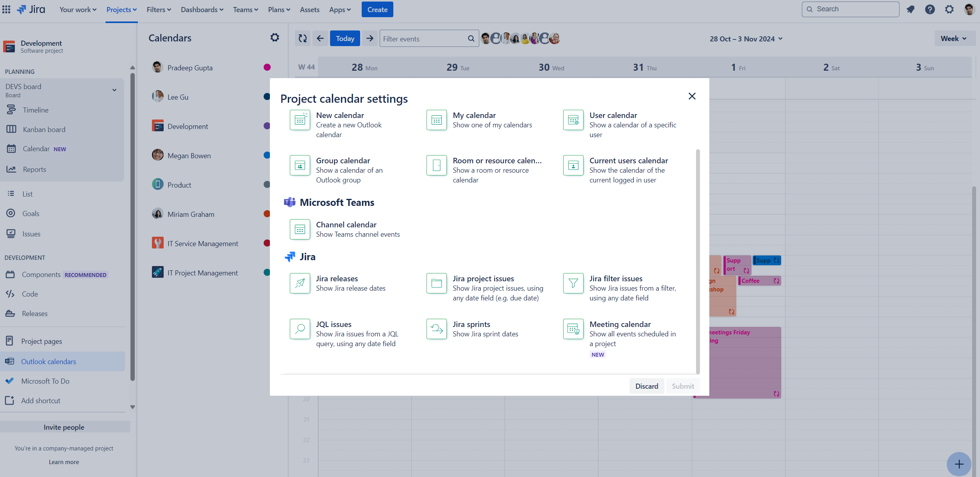
Task: Toggle visibility of Pradeep Gupta's calendar
Action: point(267,67)
